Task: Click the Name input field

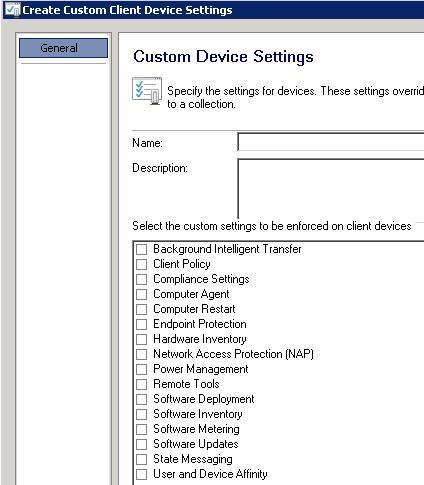Action: pos(331,142)
